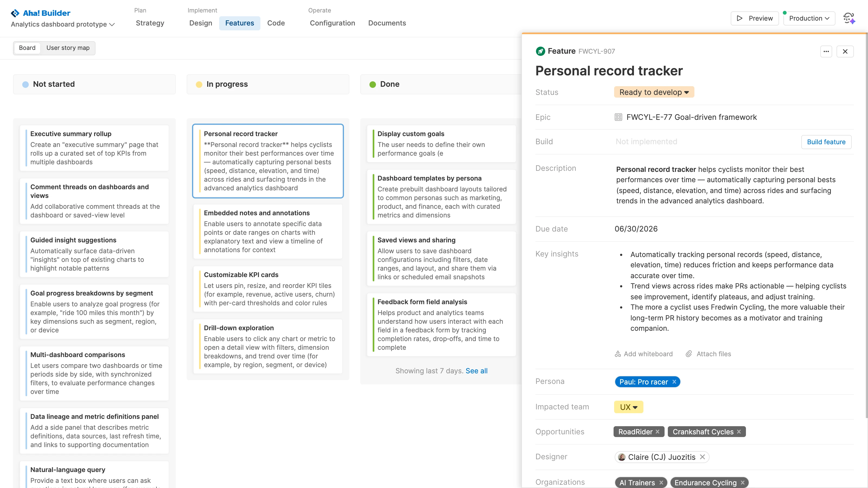The image size is (868, 488).
Task: Switch to User story map view
Action: click(68, 48)
